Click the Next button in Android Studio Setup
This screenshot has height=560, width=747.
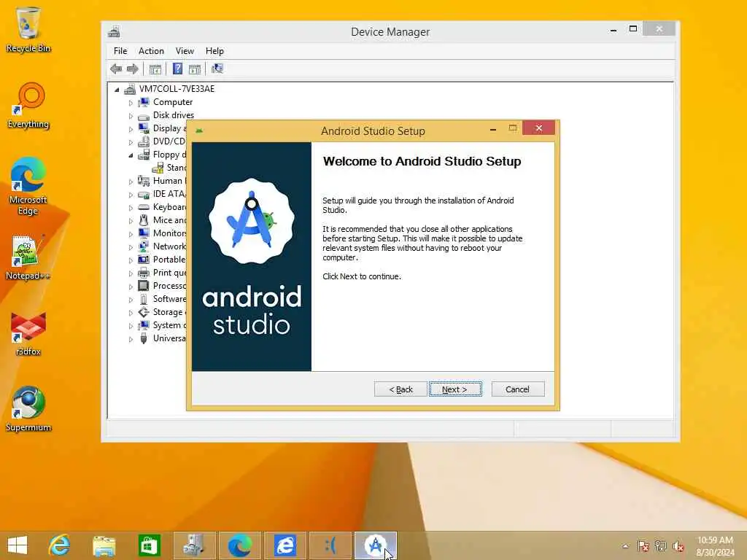pyautogui.click(x=455, y=389)
